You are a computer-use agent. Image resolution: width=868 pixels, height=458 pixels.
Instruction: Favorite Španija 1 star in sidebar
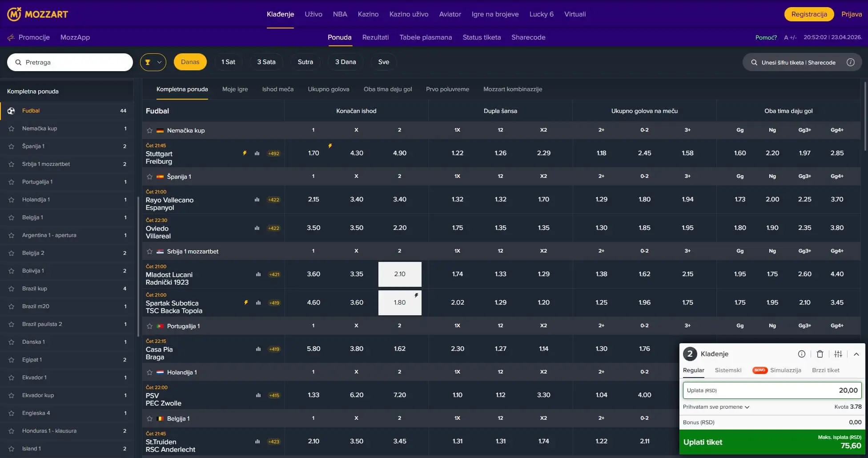pyautogui.click(x=12, y=146)
